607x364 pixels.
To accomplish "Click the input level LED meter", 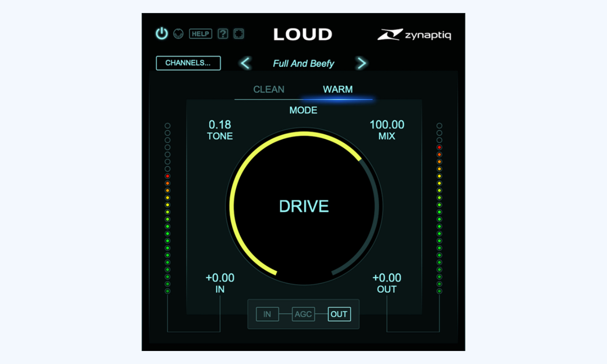I will coord(168,208).
